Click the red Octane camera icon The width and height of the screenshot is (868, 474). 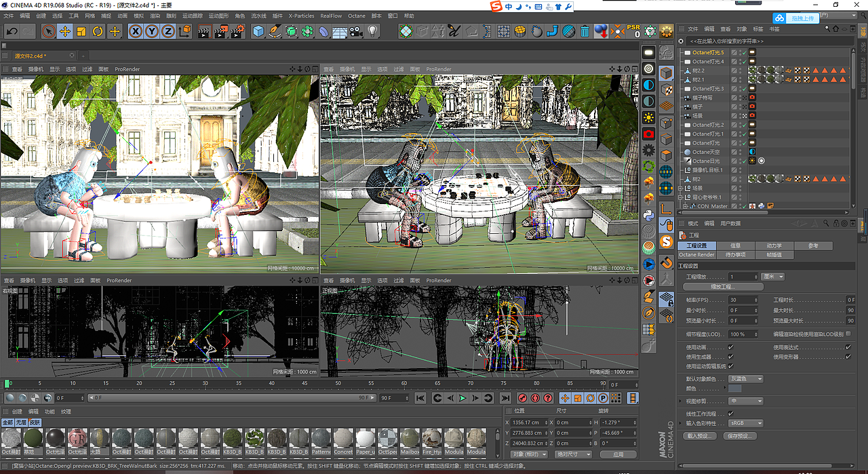pyautogui.click(x=648, y=134)
